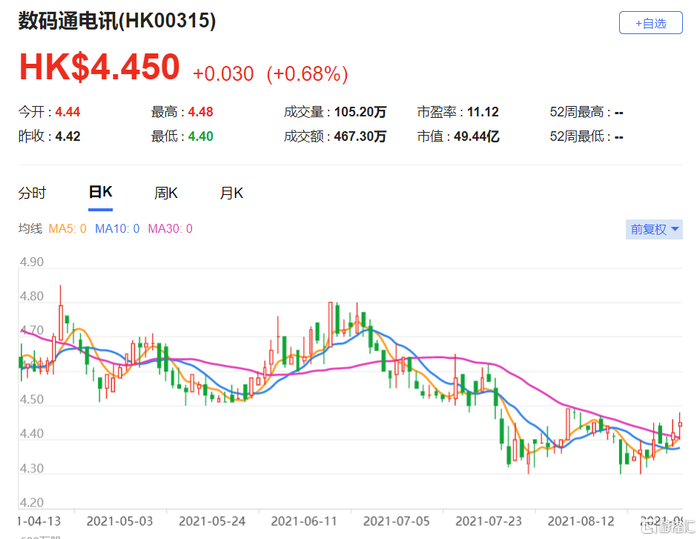The image size is (700, 539).
Task: Click 昨收 previous close 4.42
Action: point(68,136)
